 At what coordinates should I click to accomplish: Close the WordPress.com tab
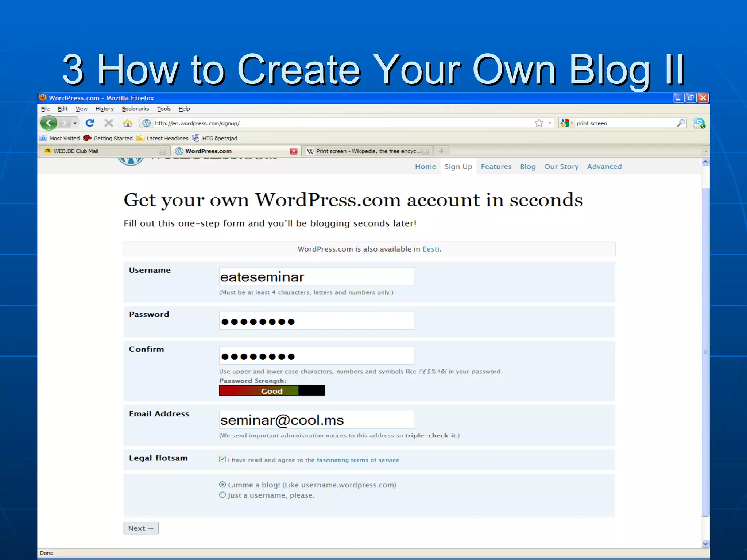click(x=294, y=151)
